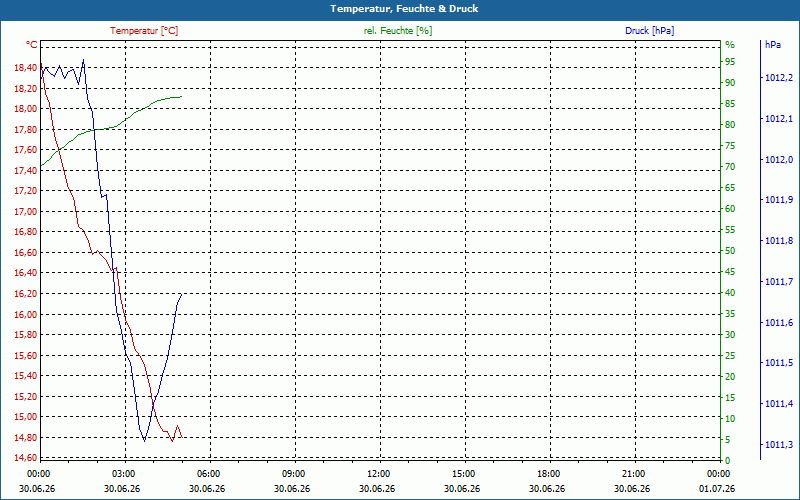This screenshot has width=800, height=500.
Task: Click the 40 humidity axis value
Action: 730,293
